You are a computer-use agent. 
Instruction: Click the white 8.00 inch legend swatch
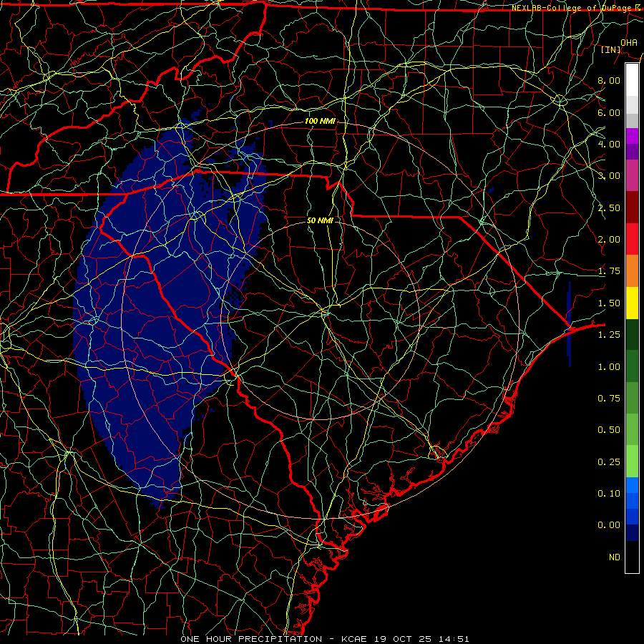click(x=632, y=80)
